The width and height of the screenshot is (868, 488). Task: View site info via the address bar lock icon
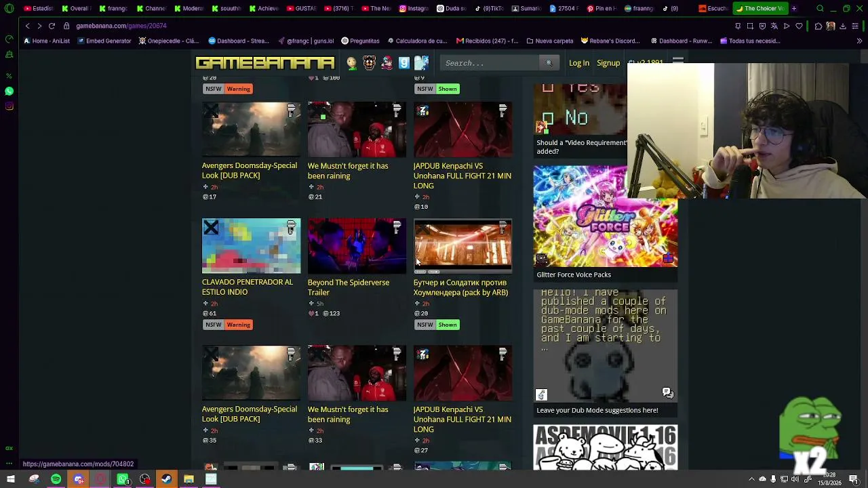click(66, 26)
